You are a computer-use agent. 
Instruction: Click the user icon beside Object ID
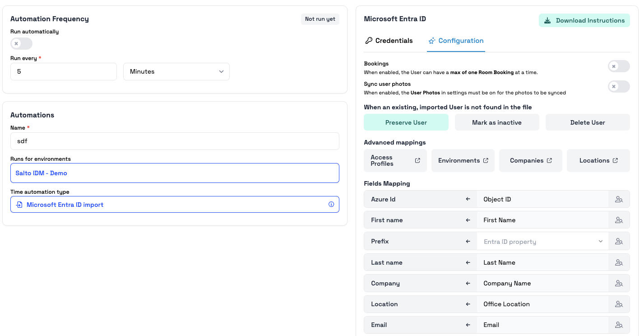[x=619, y=199]
